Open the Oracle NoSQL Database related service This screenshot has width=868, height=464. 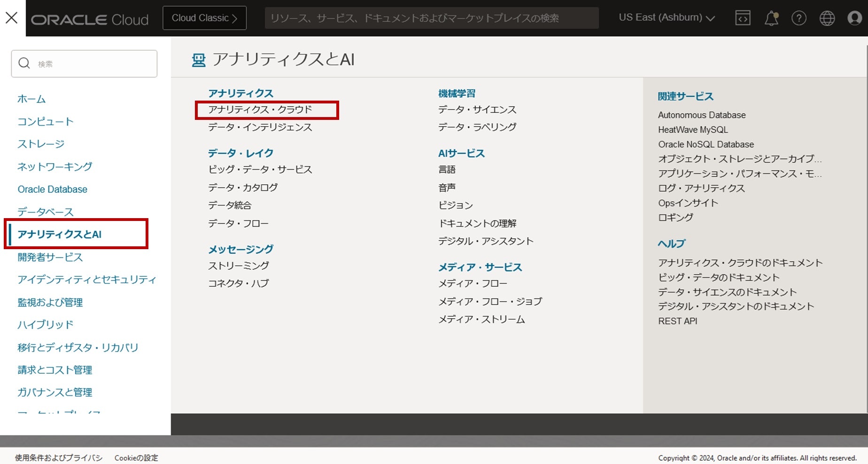706,144
